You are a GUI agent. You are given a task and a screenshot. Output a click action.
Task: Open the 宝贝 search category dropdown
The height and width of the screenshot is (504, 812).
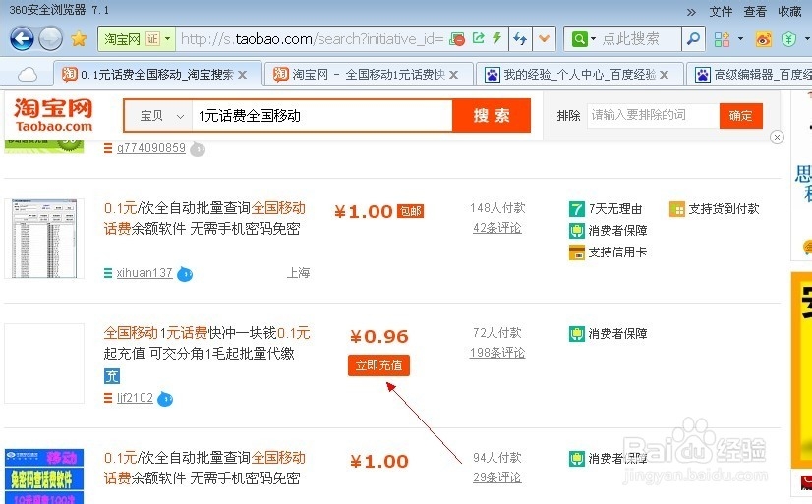(x=161, y=116)
